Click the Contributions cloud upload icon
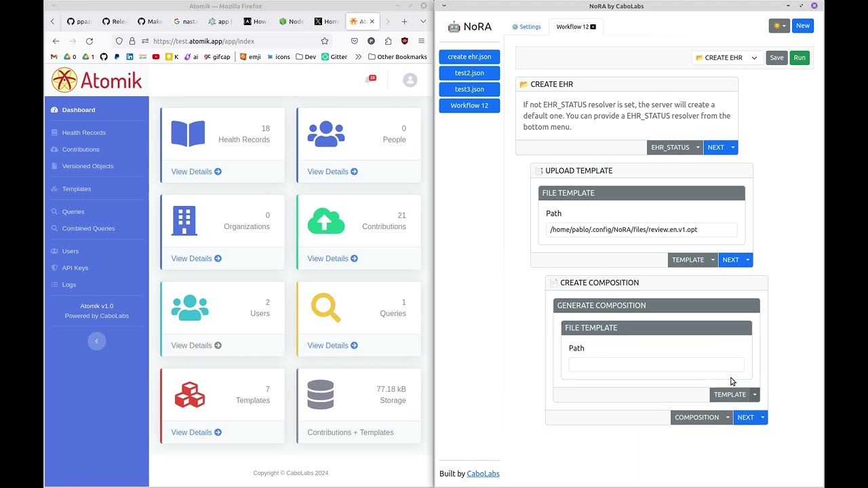This screenshot has width=868, height=488. point(325,220)
